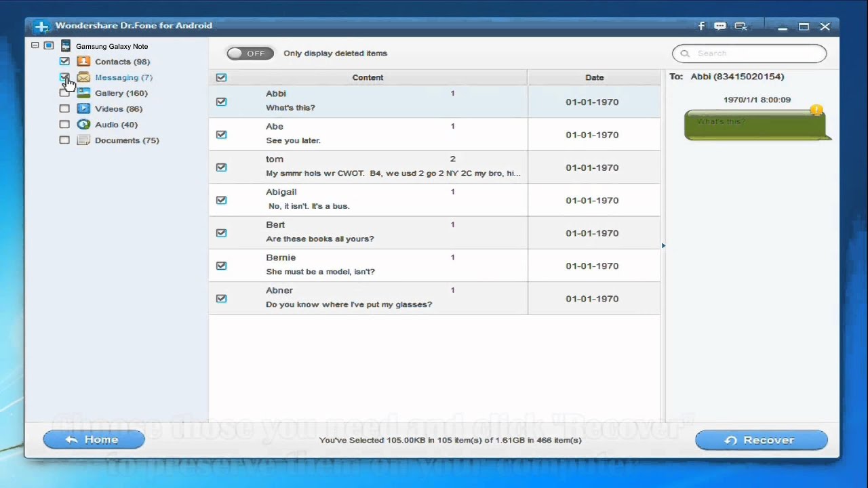This screenshot has height=488, width=868.
Task: Collapse the Samsung Galaxy Note tree node
Action: click(x=35, y=45)
